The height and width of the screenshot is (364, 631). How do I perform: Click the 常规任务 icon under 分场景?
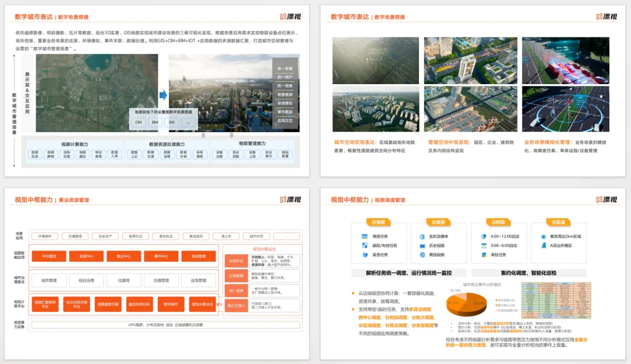pos(365,237)
